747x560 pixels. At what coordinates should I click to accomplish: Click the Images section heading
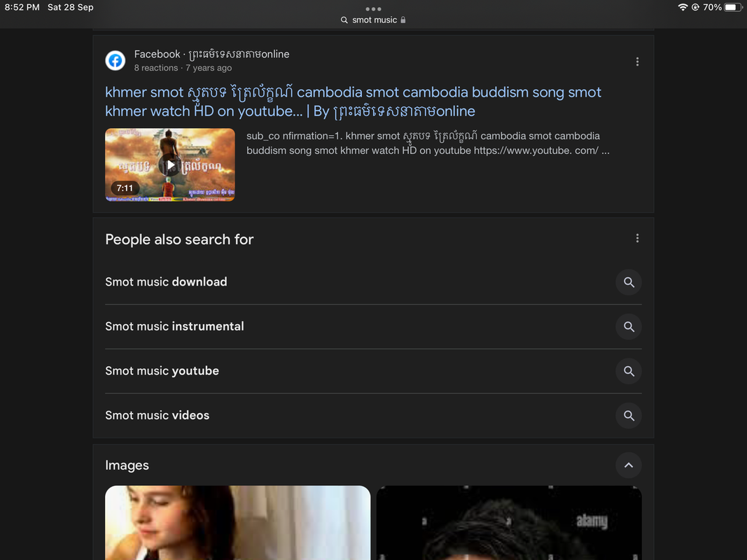(127, 465)
